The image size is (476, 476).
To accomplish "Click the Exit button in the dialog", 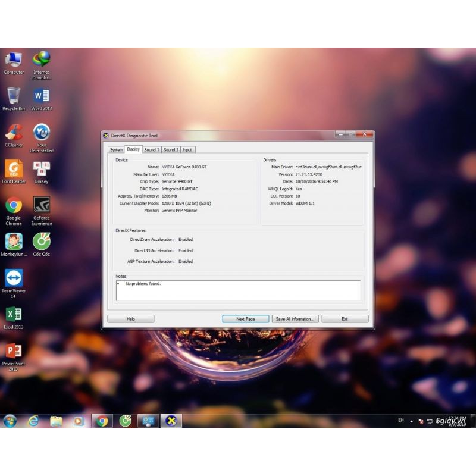I will tap(345, 319).
